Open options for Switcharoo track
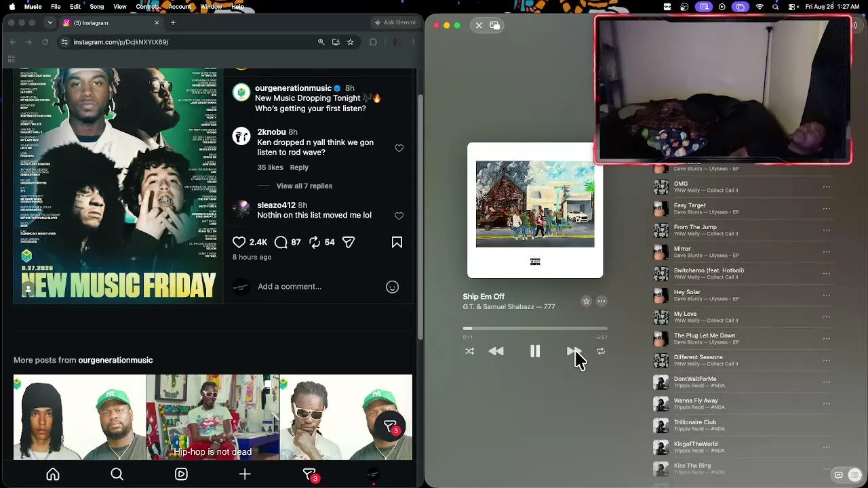This screenshot has height=488, width=868. click(827, 274)
